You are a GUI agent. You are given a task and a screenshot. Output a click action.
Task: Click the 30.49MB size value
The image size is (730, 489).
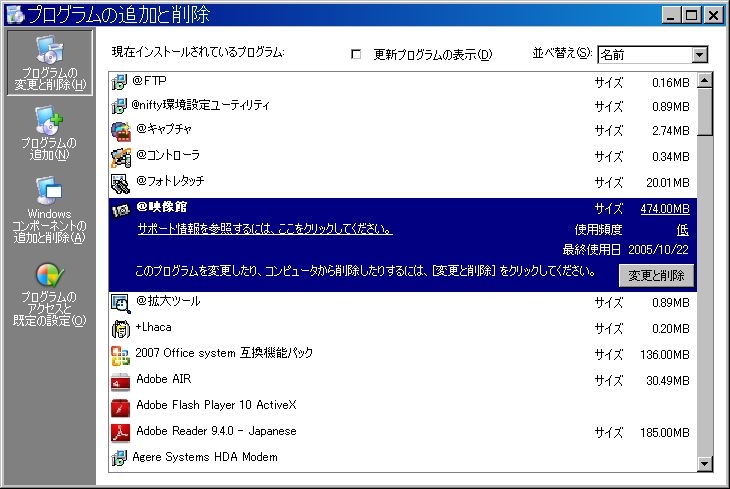click(668, 381)
